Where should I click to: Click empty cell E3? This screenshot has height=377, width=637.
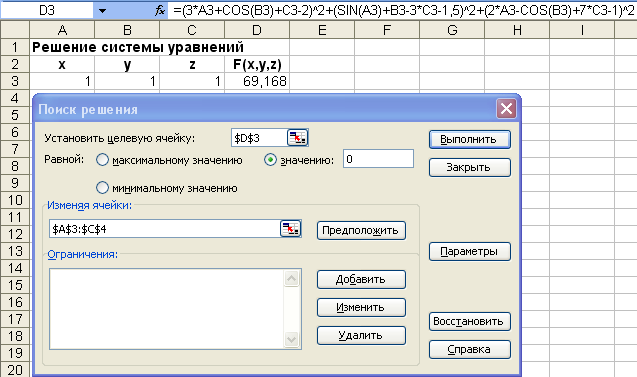322,81
